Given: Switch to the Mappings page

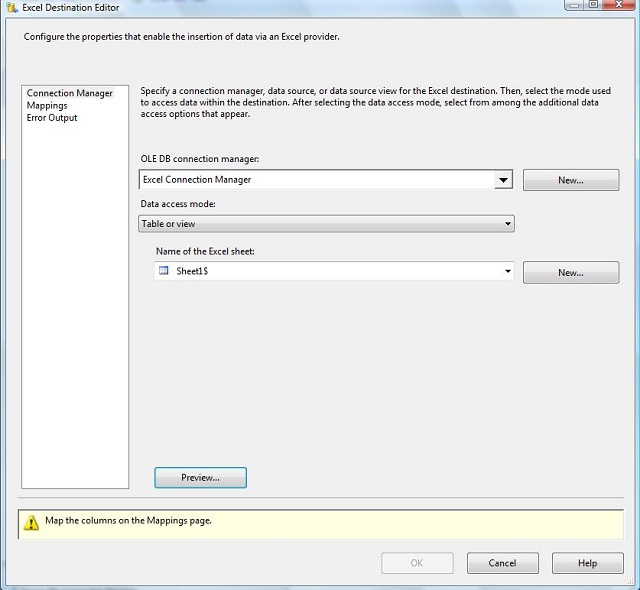Looking at the screenshot, I should [x=47, y=105].
